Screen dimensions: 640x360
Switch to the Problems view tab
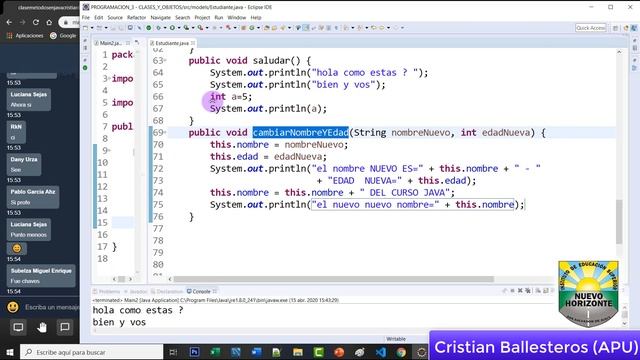[x=106, y=291]
